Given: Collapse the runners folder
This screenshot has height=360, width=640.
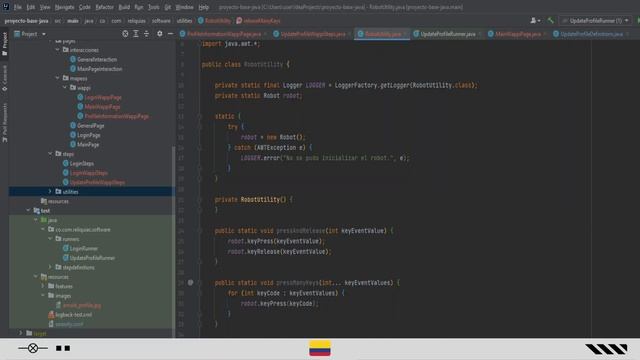Looking at the screenshot, I should pyautogui.click(x=50, y=238).
